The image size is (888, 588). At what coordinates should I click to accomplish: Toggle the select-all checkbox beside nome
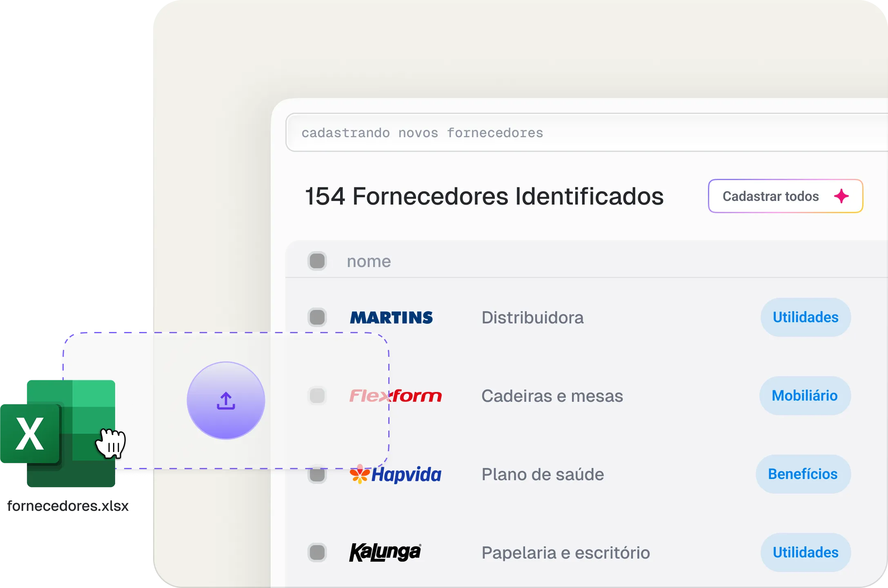(x=317, y=261)
